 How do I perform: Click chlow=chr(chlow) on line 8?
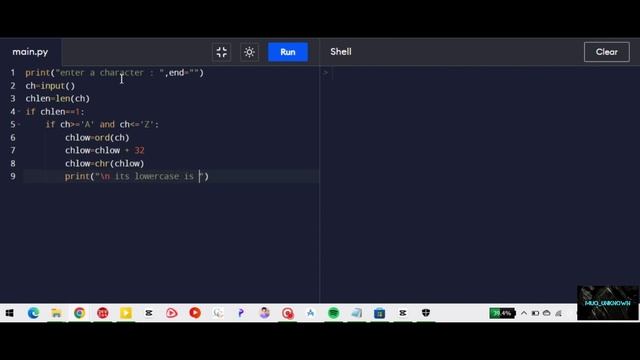[x=104, y=163]
